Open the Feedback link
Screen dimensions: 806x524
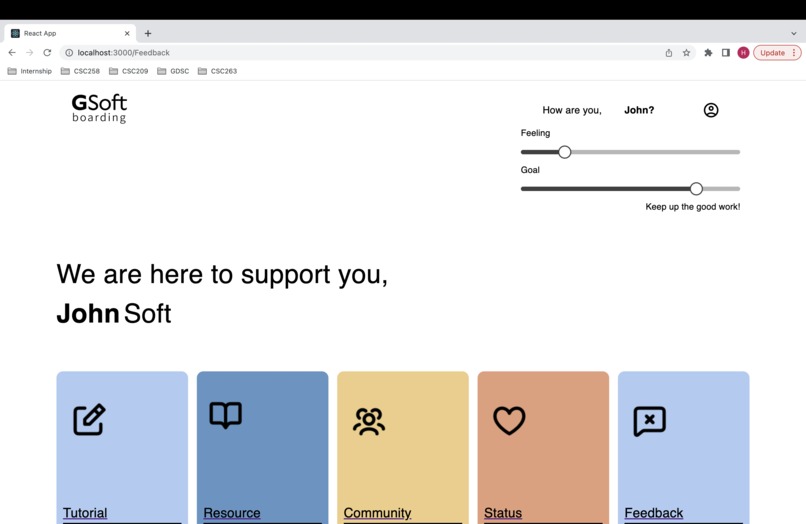click(654, 513)
